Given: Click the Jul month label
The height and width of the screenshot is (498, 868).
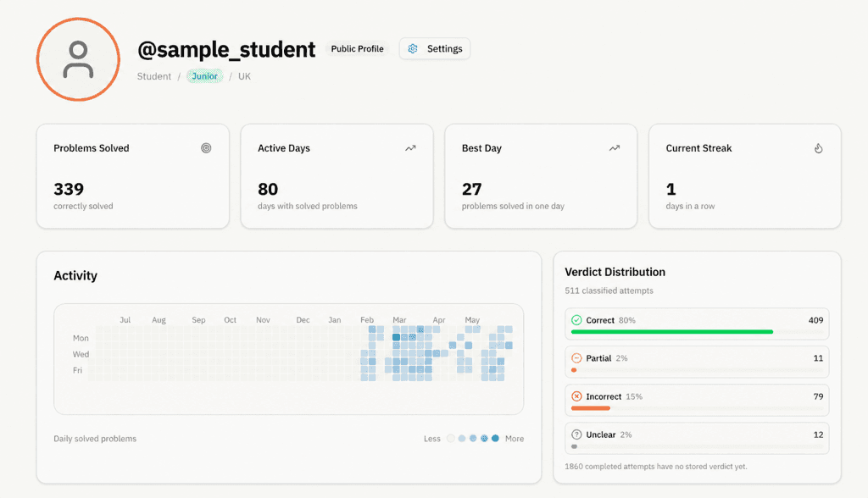Looking at the screenshot, I should 125,320.
